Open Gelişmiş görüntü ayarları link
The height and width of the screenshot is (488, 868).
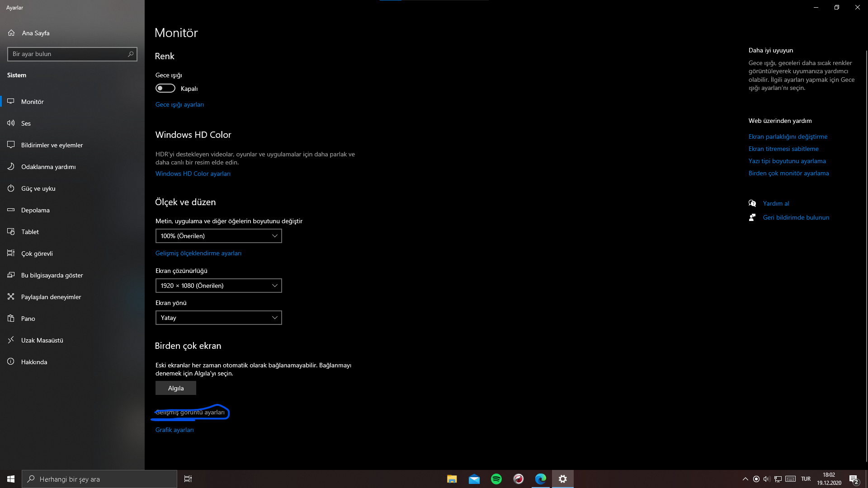(190, 413)
